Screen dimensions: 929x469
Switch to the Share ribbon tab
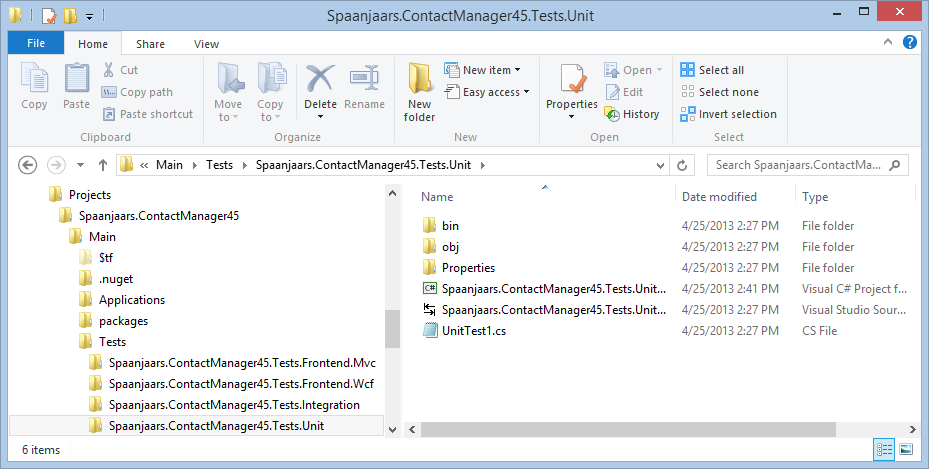click(151, 44)
